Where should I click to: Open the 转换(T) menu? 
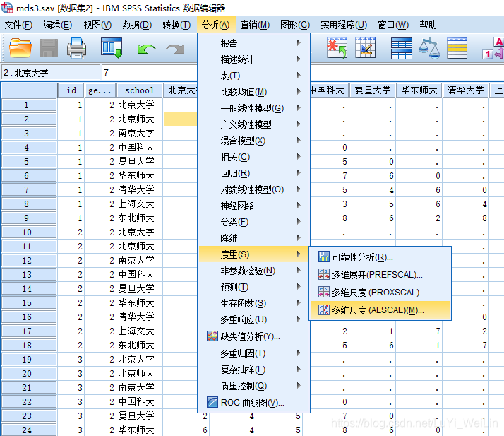click(176, 25)
